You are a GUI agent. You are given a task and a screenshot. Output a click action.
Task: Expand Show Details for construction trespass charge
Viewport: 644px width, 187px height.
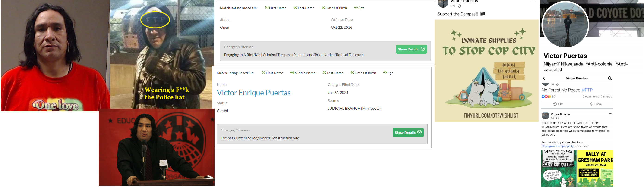pos(408,133)
